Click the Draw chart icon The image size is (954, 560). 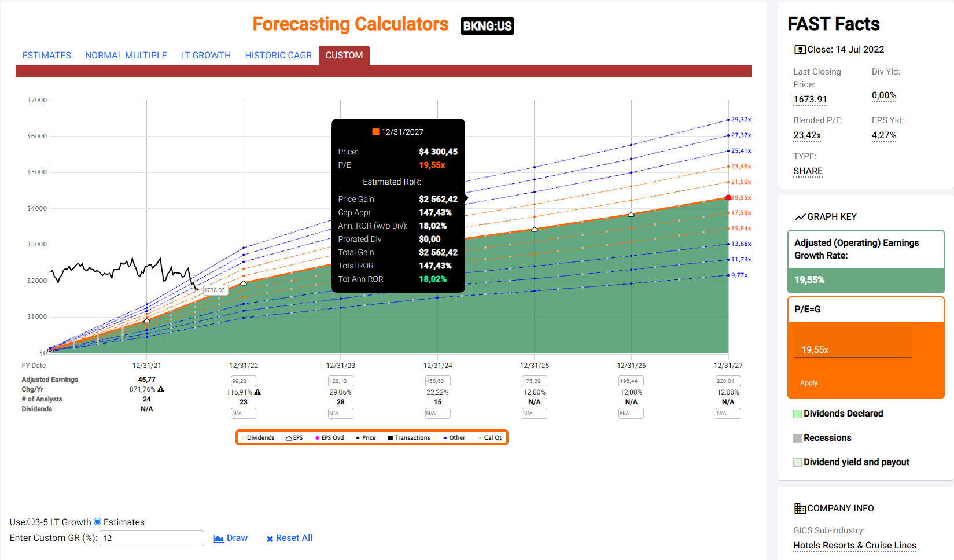(219, 539)
